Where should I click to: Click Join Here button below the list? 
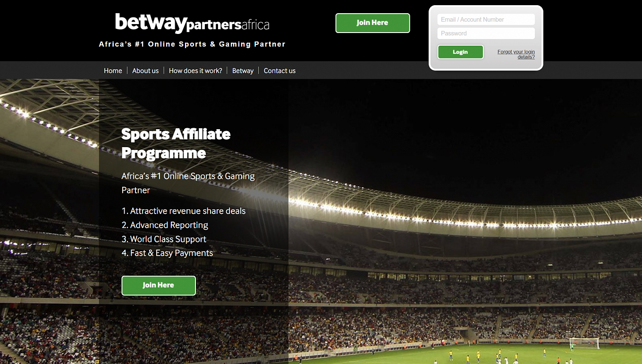pos(159,286)
